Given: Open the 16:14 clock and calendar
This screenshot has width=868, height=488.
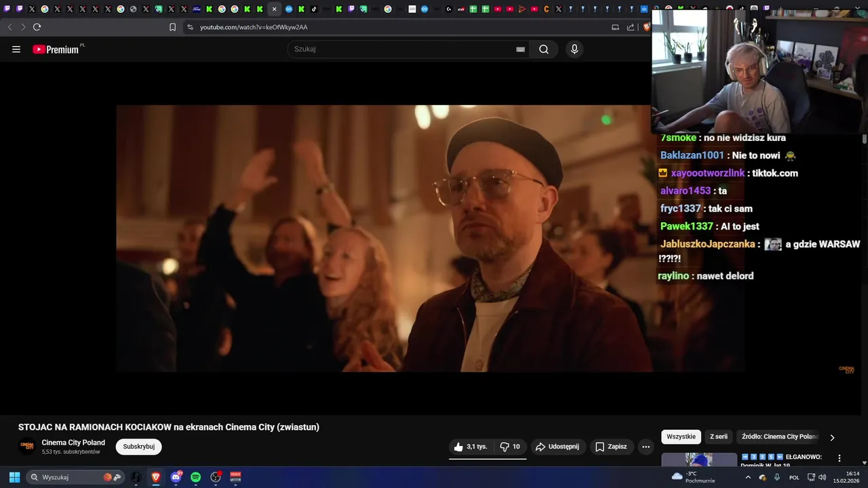Looking at the screenshot, I should coord(847,477).
